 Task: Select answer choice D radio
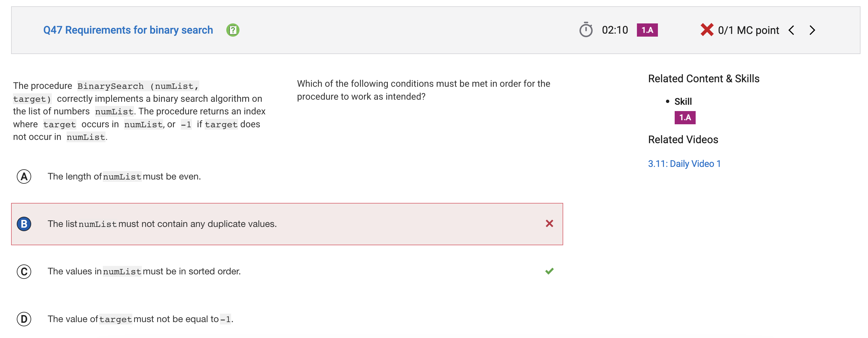[x=24, y=319]
